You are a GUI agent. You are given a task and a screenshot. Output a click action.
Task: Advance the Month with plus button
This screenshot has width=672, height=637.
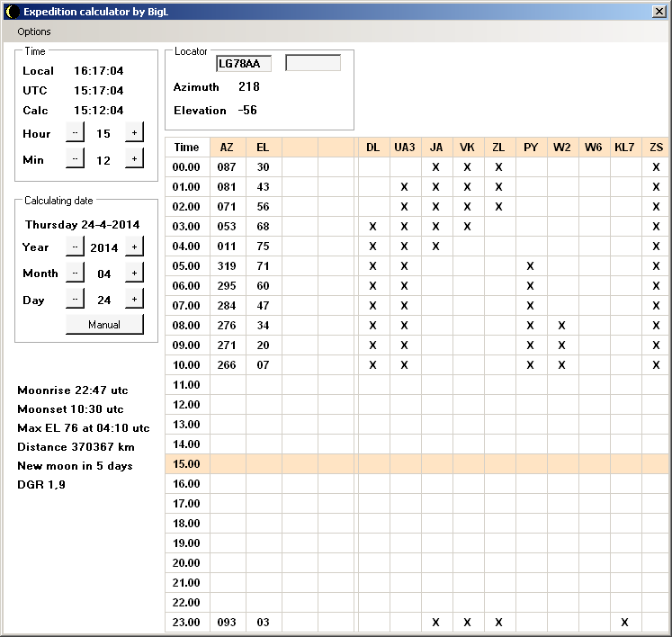(134, 273)
